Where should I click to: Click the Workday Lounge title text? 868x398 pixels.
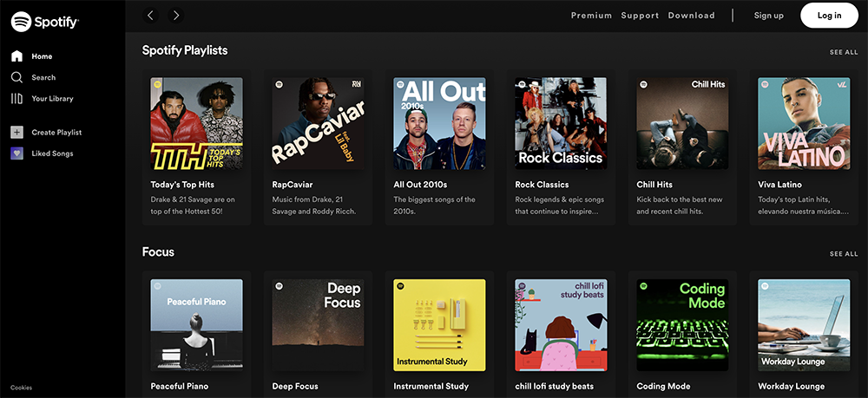[791, 387]
